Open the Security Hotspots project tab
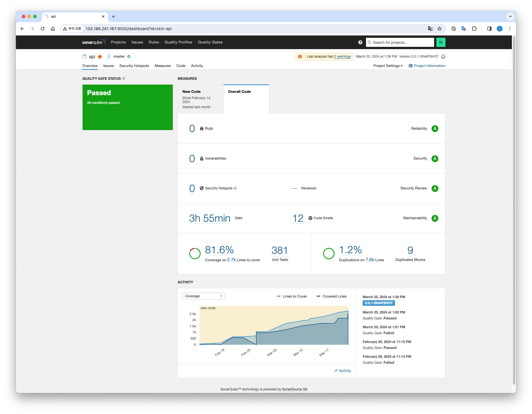The image size is (532, 414). tap(134, 66)
